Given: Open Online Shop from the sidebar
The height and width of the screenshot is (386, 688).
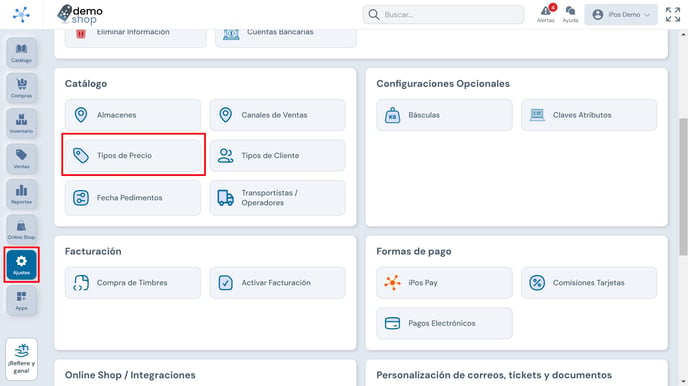Looking at the screenshot, I should (22, 229).
